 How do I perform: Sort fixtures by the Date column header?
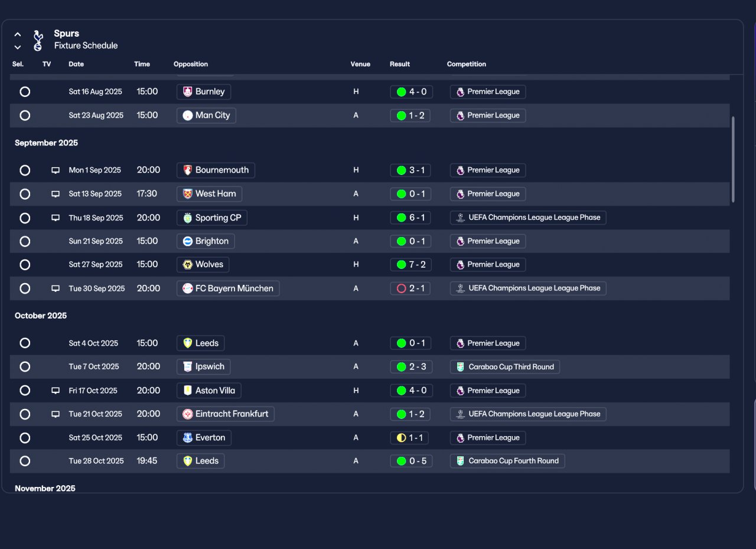tap(76, 64)
